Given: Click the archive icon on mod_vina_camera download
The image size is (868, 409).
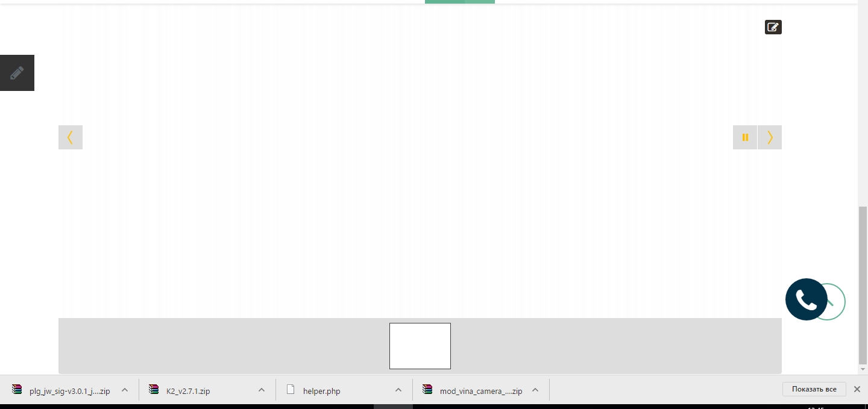Looking at the screenshot, I should pyautogui.click(x=428, y=390).
